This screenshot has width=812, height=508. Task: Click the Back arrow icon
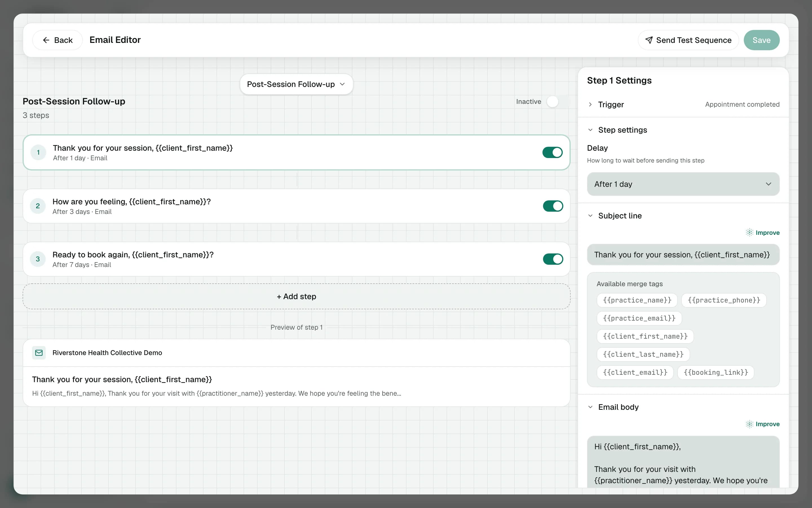(x=46, y=40)
